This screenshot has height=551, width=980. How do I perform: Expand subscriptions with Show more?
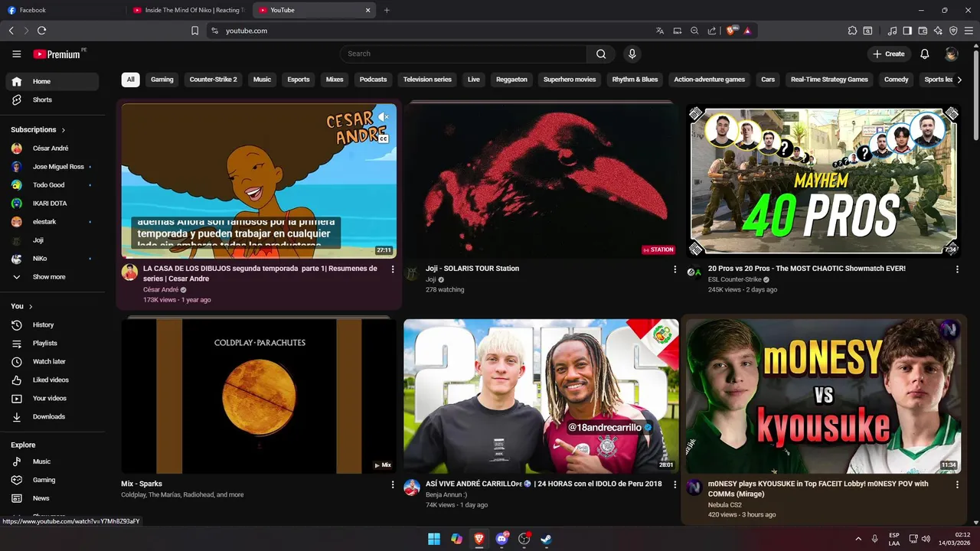tap(53, 277)
